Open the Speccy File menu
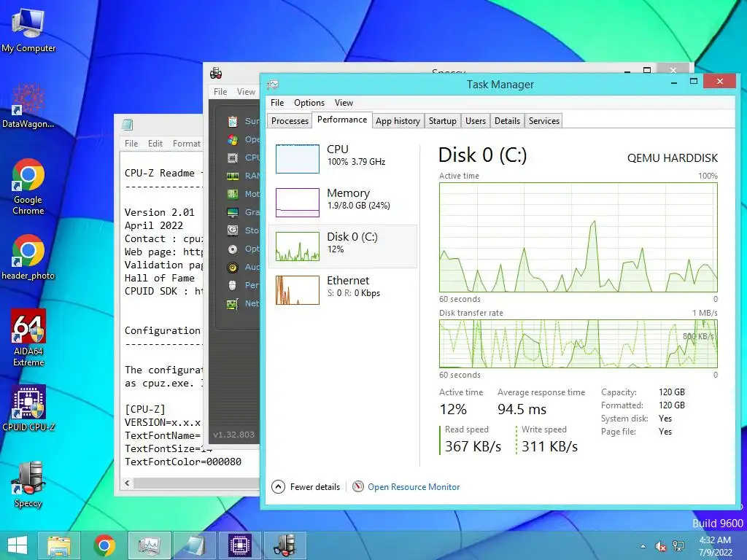The width and height of the screenshot is (747, 560). tap(220, 91)
